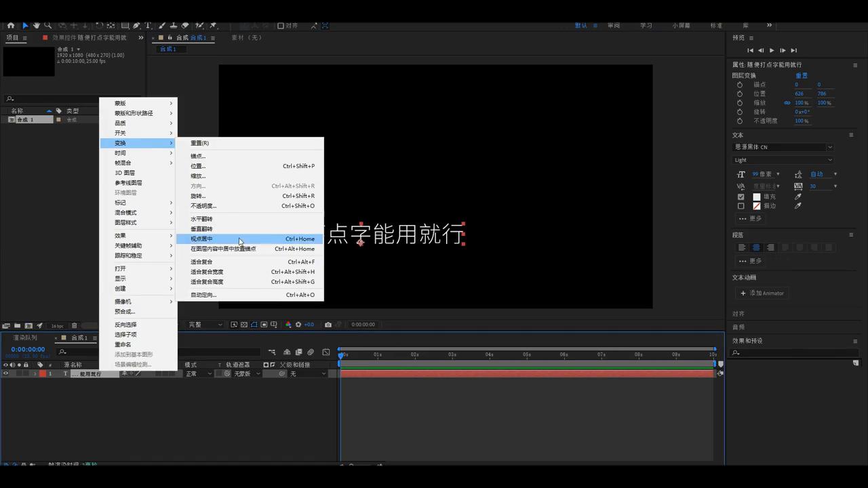Select the Selection tool in the toolbar

(x=26, y=26)
